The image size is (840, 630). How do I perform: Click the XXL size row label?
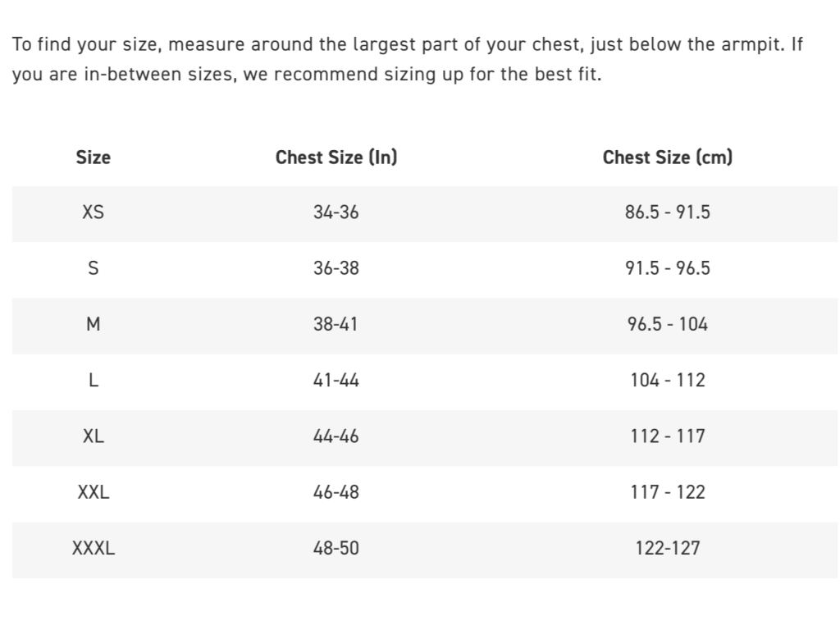94,492
